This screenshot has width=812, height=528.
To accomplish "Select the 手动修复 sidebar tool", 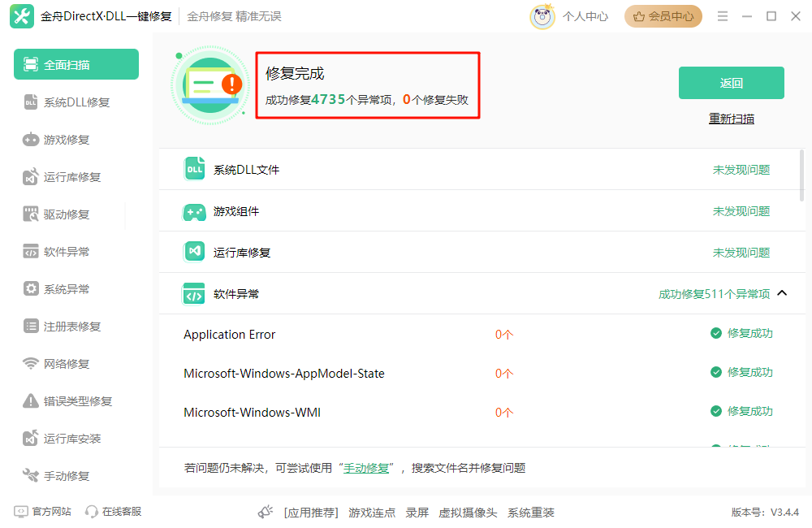I will [x=61, y=475].
